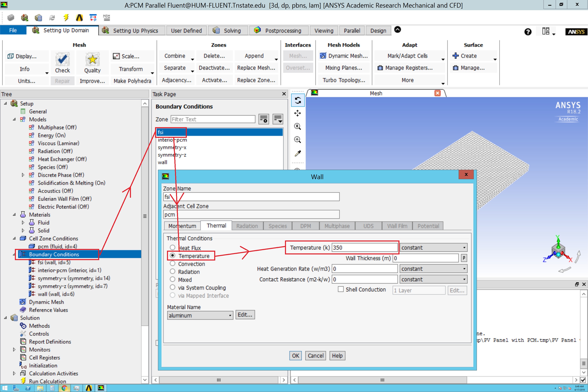Collapse the ribbon with the up arrow icon
This screenshot has width=588, height=392.
397,30
